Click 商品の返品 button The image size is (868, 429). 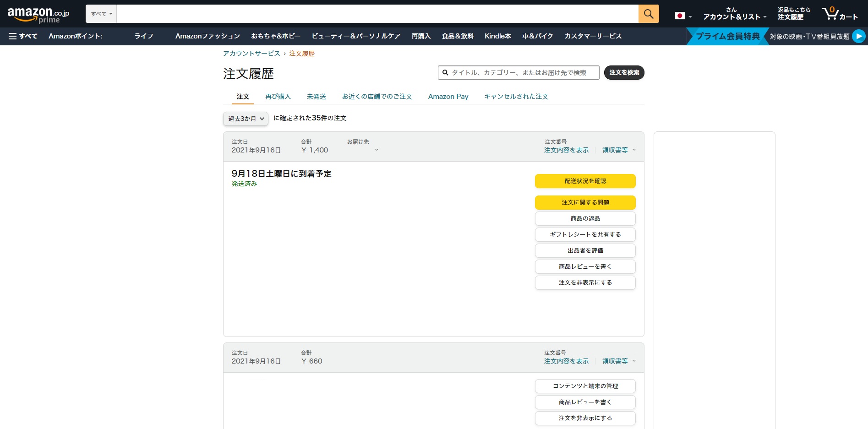tap(585, 218)
